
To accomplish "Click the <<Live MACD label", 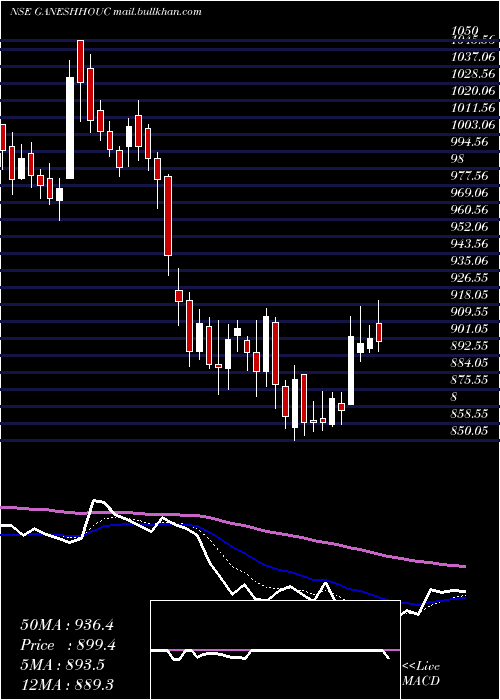I will coord(421,673).
